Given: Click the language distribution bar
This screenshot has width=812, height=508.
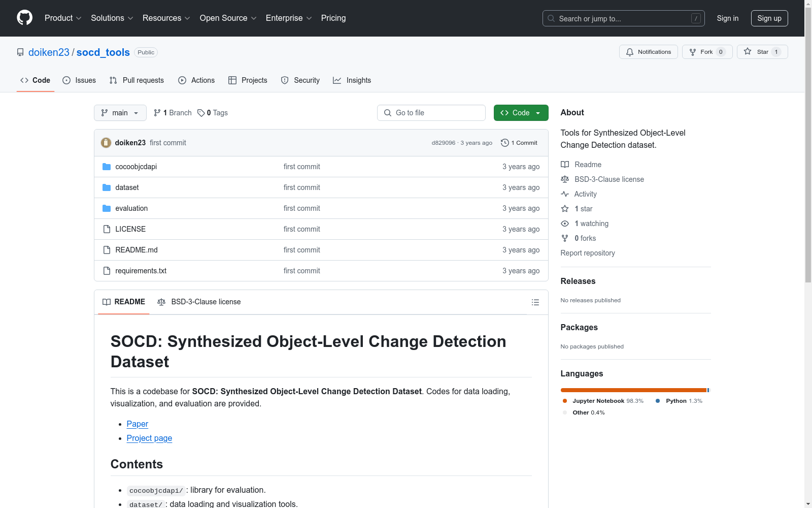Looking at the screenshot, I should [635, 390].
